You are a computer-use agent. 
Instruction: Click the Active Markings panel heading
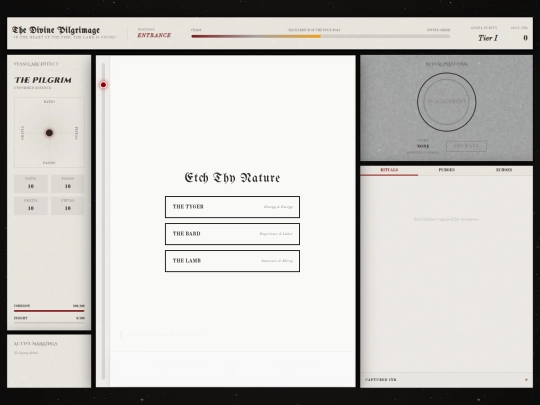pyautogui.click(x=35, y=343)
